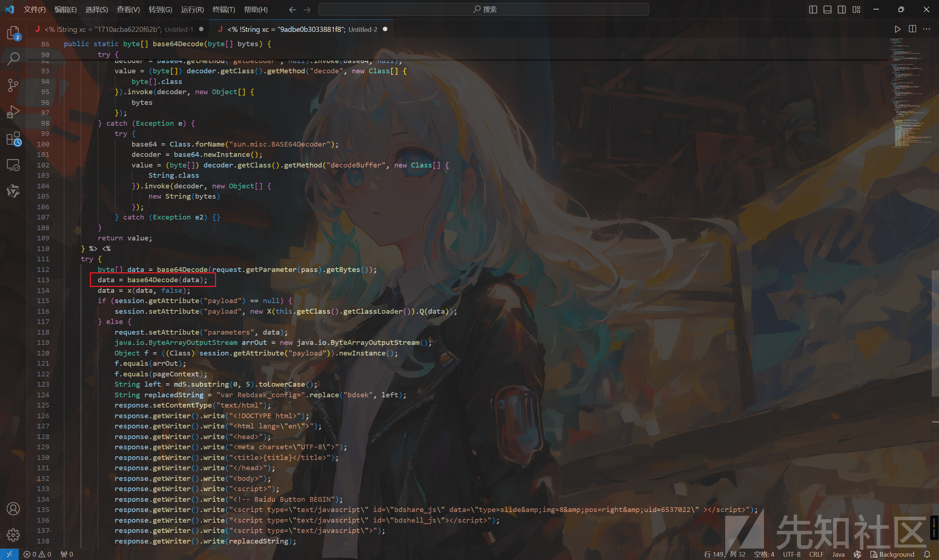Open the 帮助(H) menu
The image size is (939, 560).
coord(256,10)
